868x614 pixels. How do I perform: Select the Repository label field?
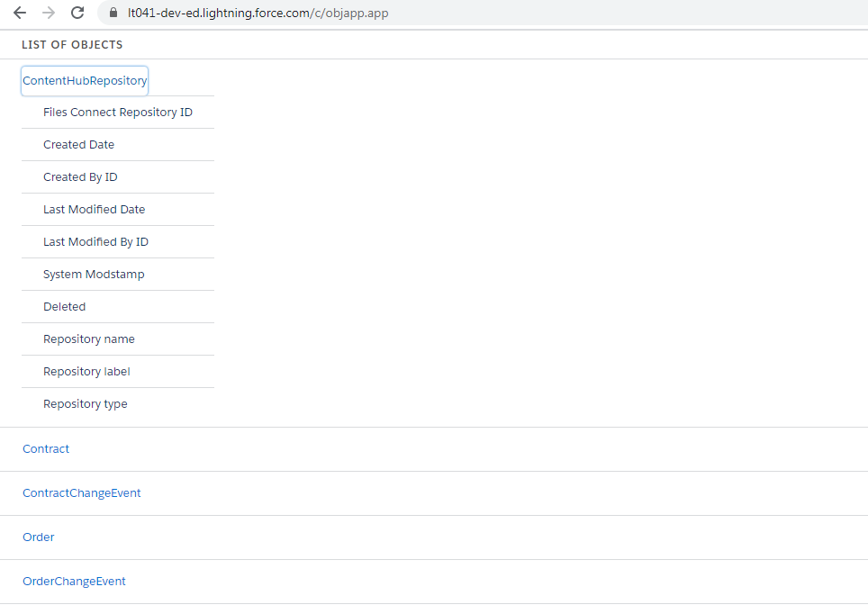(x=86, y=371)
